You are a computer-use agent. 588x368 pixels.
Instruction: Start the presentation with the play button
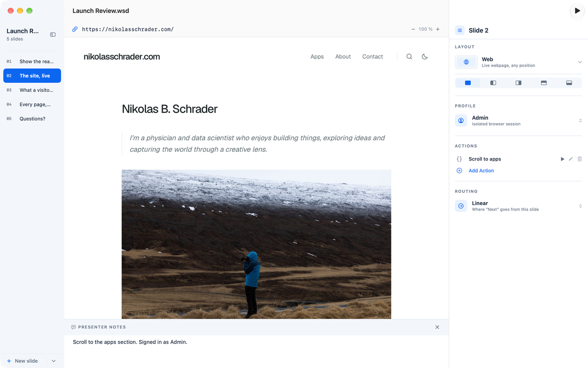click(577, 11)
